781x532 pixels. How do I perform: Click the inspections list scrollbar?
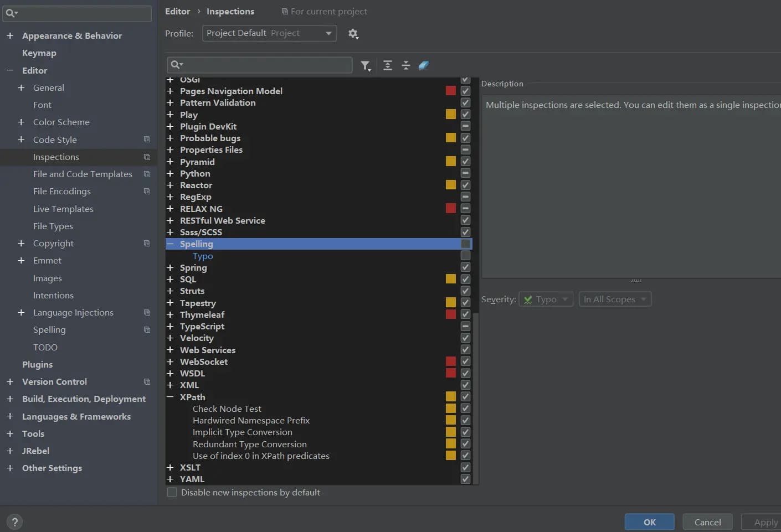tap(476, 399)
